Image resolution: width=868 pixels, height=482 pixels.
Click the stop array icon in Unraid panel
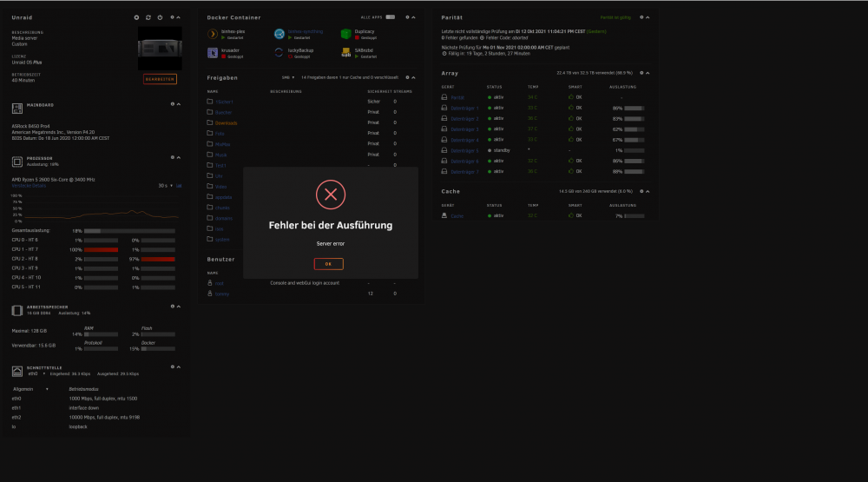(137, 17)
